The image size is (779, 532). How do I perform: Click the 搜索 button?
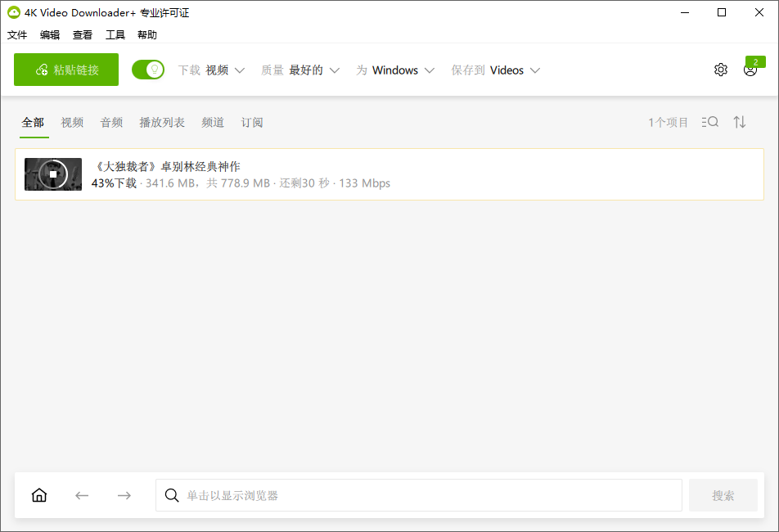click(723, 495)
